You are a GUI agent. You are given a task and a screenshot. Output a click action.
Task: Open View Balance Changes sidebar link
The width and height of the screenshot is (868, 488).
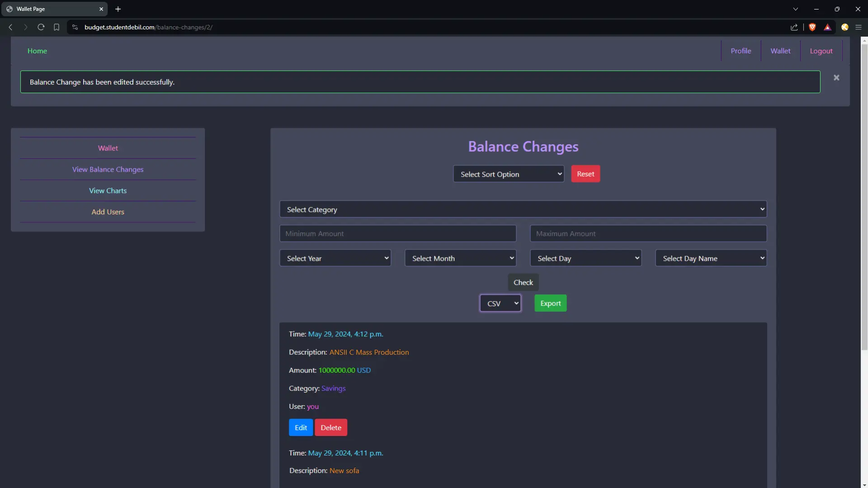pyautogui.click(x=108, y=169)
